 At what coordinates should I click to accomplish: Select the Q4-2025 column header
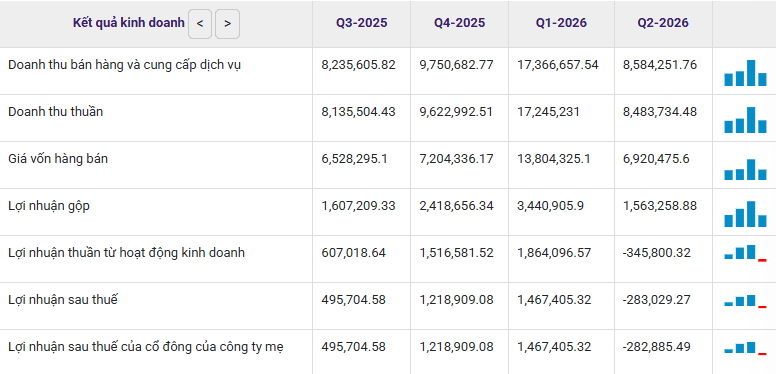tap(460, 23)
